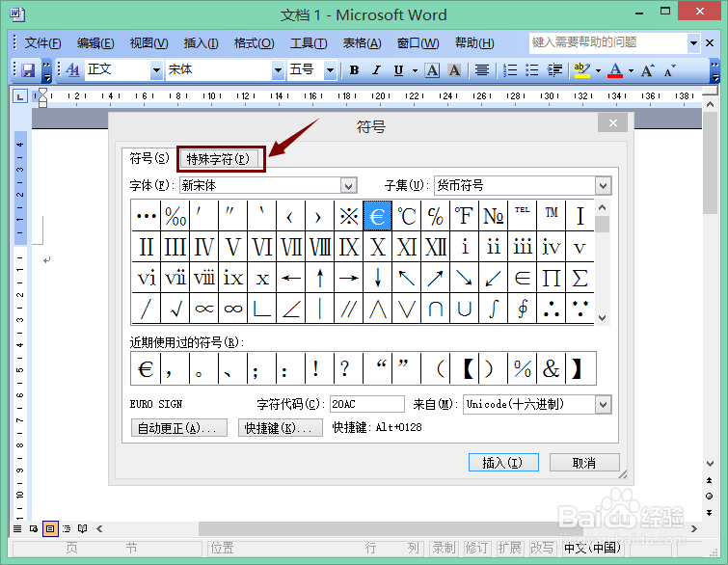
Task: Open Styles and Formatting pane icon
Action: (72, 70)
